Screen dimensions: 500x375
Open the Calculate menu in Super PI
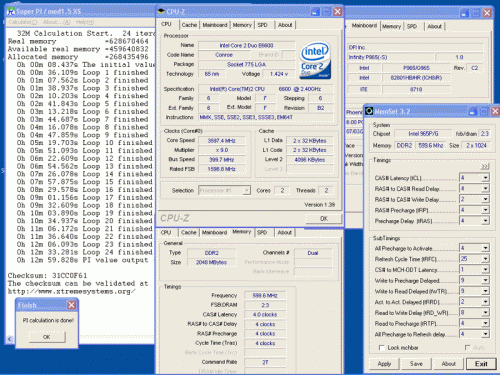[x=23, y=22]
